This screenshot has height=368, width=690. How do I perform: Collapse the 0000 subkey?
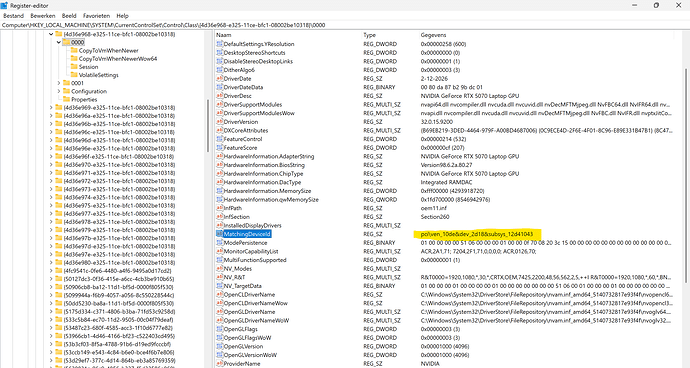coord(59,42)
